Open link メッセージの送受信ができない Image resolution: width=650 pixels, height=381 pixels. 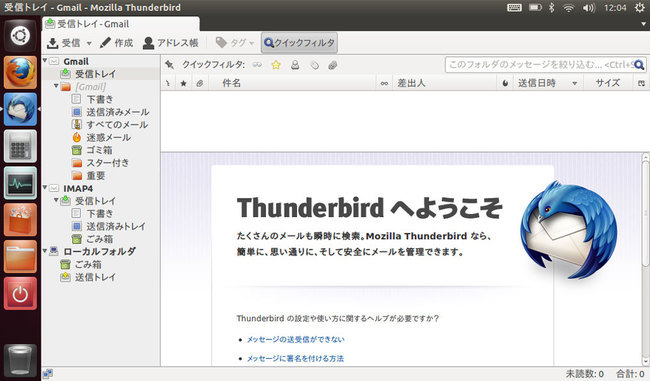pyautogui.click(x=296, y=340)
